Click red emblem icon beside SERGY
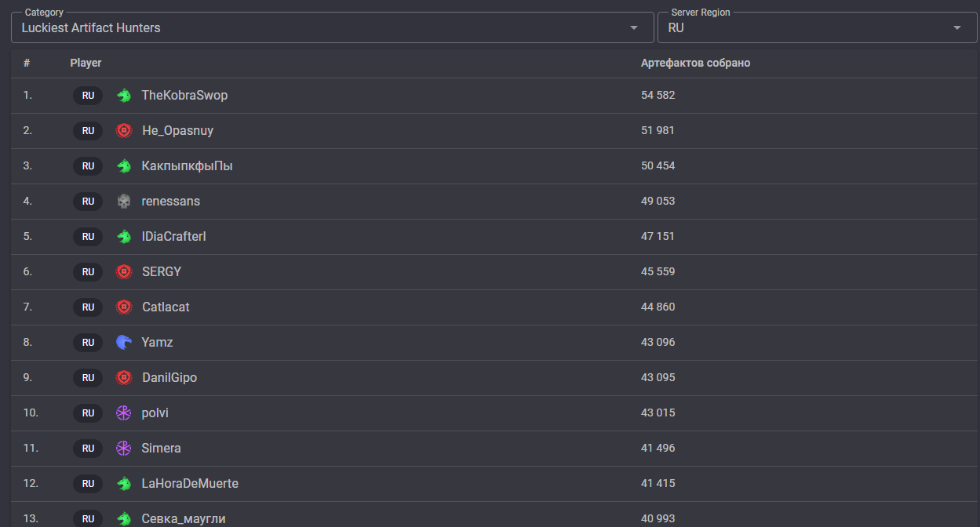The image size is (980, 527). tap(124, 272)
